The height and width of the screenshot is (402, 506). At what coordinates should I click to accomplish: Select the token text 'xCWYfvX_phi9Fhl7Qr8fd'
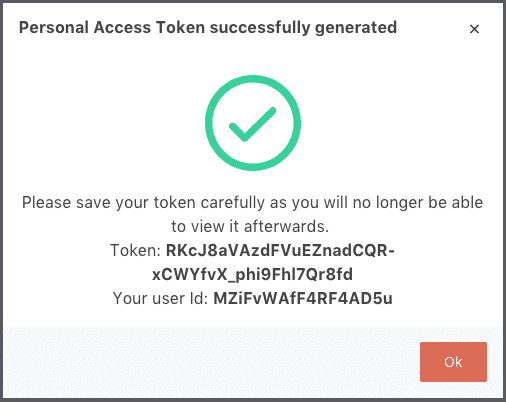[252, 275]
